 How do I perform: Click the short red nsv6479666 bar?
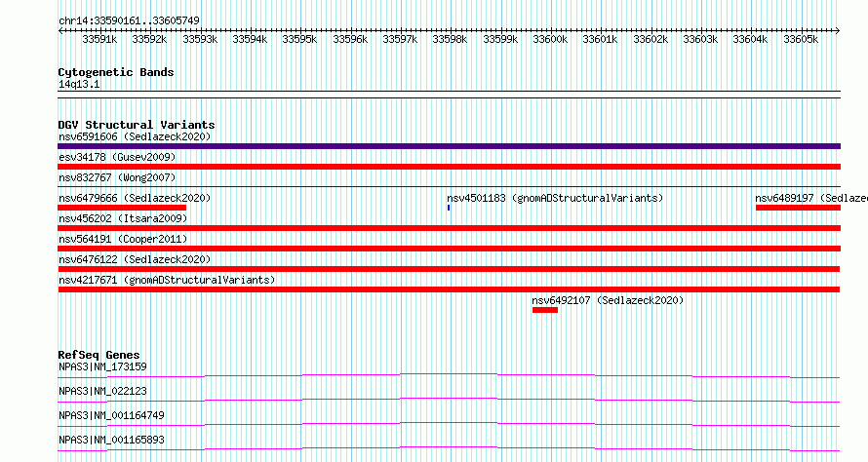[122, 208]
